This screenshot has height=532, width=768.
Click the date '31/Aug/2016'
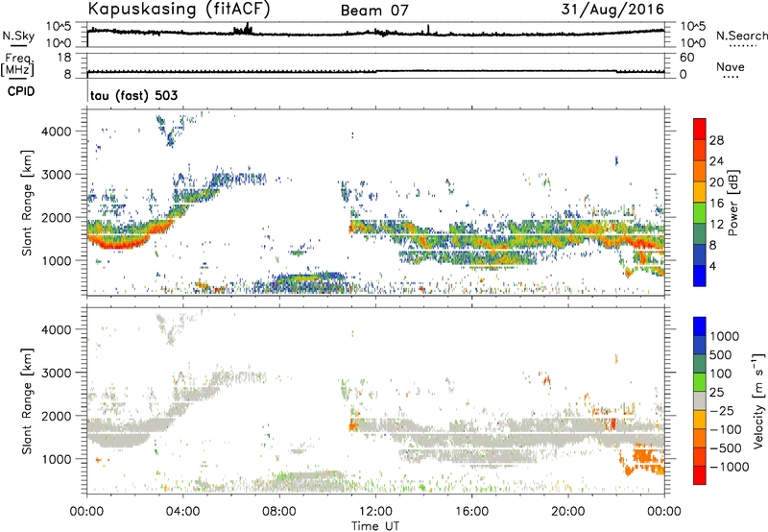[612, 10]
